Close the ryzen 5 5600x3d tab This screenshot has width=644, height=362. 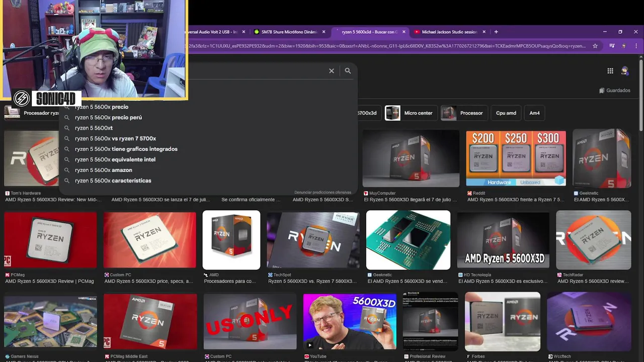[404, 32]
